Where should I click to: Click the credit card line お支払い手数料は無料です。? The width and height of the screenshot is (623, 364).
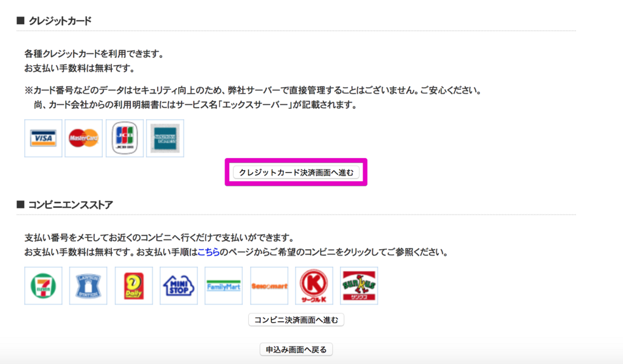point(80,68)
